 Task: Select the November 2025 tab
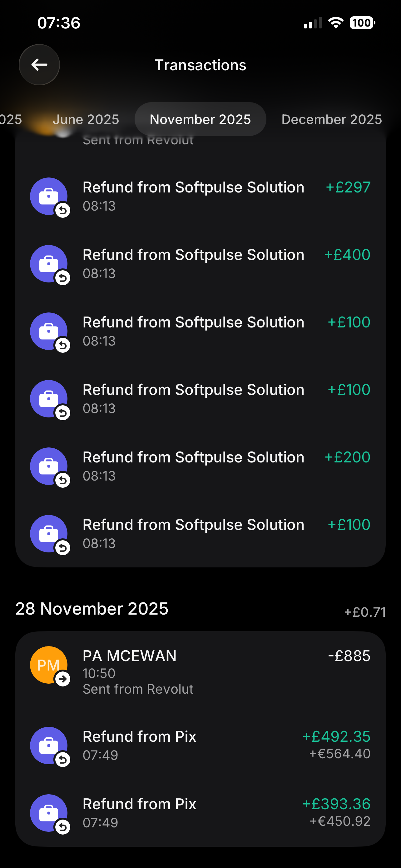[200, 119]
